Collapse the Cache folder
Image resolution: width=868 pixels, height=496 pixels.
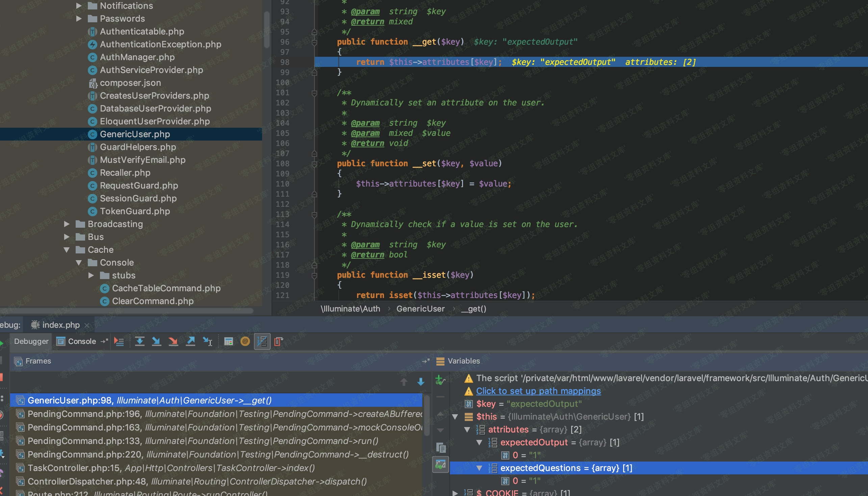67,250
